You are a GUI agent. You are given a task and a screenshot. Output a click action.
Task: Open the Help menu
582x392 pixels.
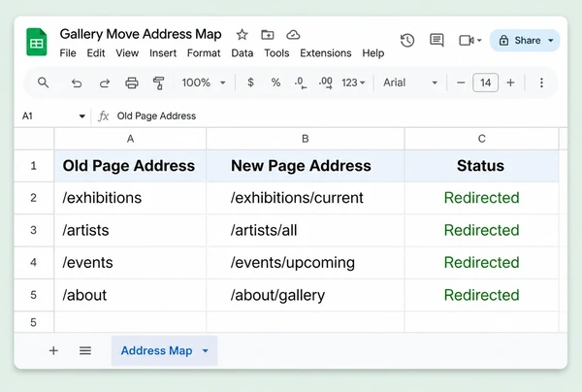click(373, 53)
